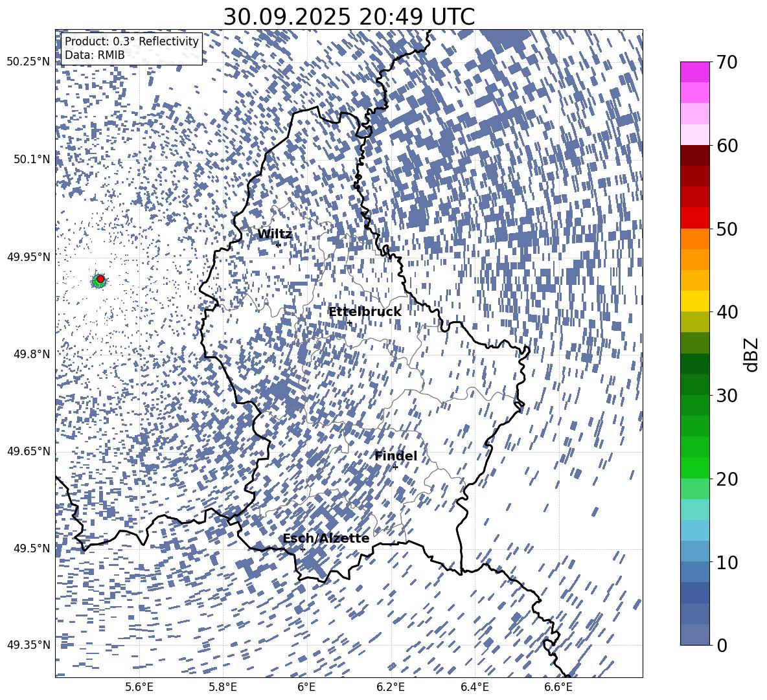Click the 49.8°N latitude label
The image size is (767, 700).
click(x=31, y=354)
